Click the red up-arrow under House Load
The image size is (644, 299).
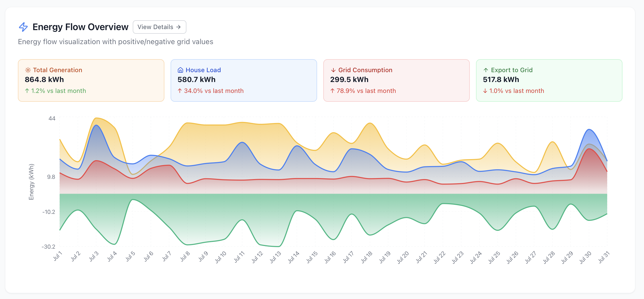(179, 91)
